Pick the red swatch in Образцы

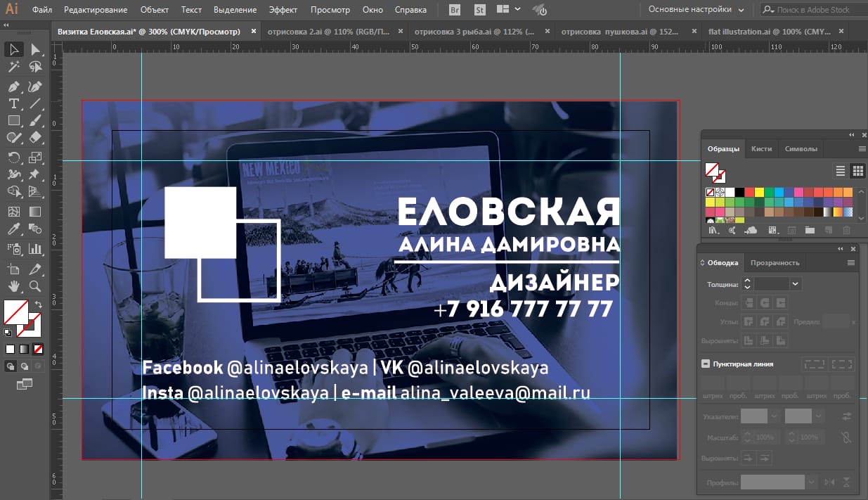[x=749, y=192]
